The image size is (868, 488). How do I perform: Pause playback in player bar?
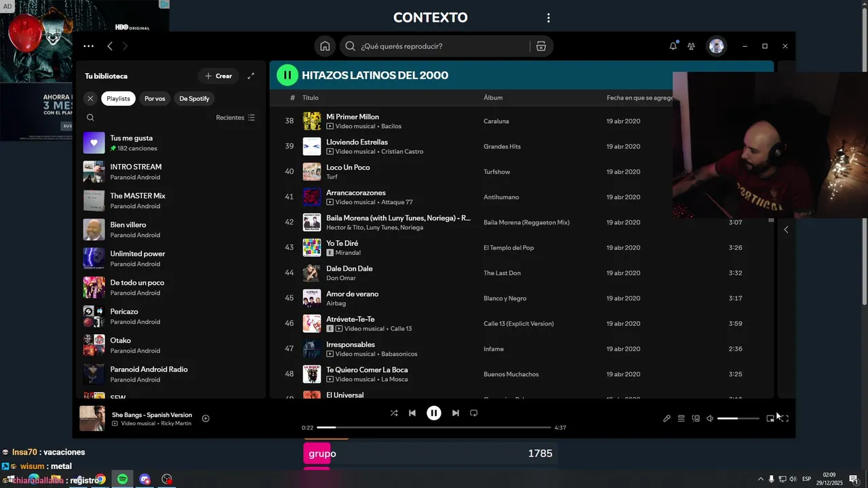coord(433,413)
